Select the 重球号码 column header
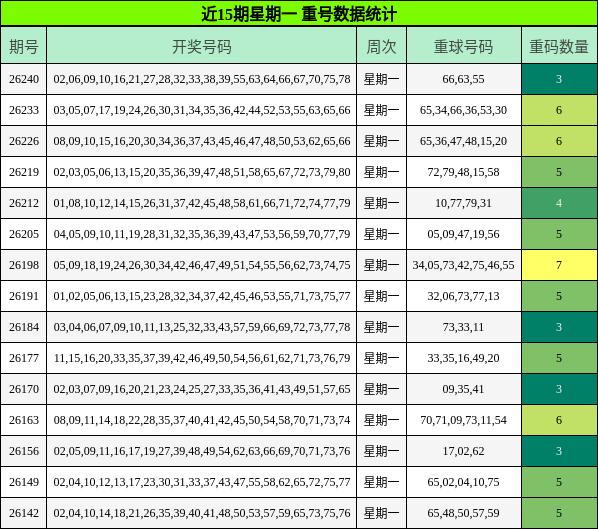Viewport: 598px width, 529px height. [464, 46]
